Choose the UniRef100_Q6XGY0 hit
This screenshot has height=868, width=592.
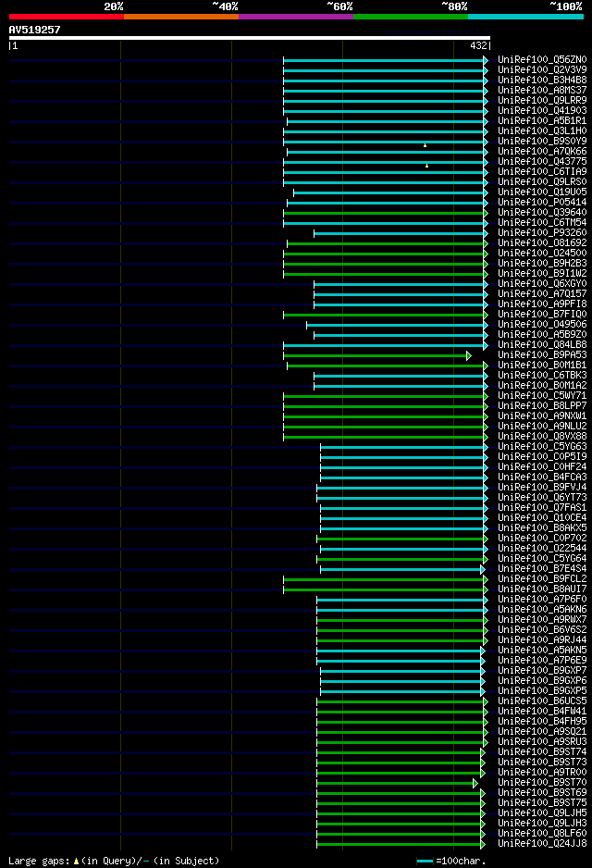point(542,284)
